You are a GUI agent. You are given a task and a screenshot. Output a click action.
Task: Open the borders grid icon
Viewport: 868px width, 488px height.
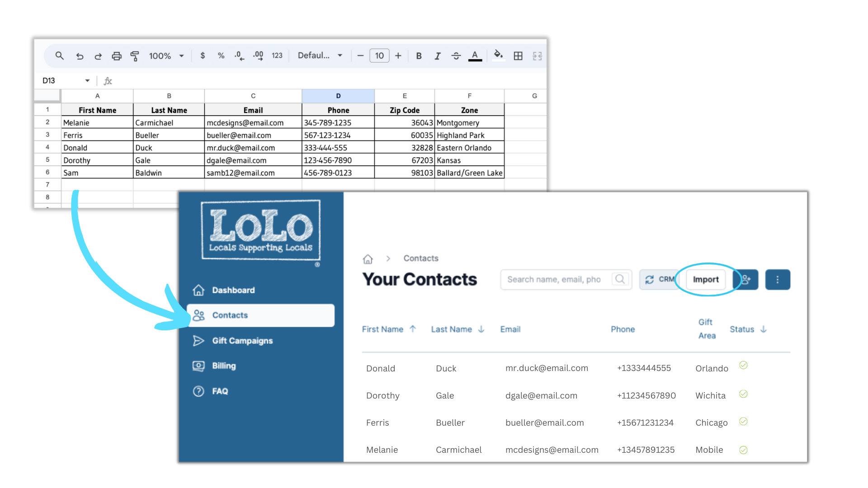click(x=518, y=56)
